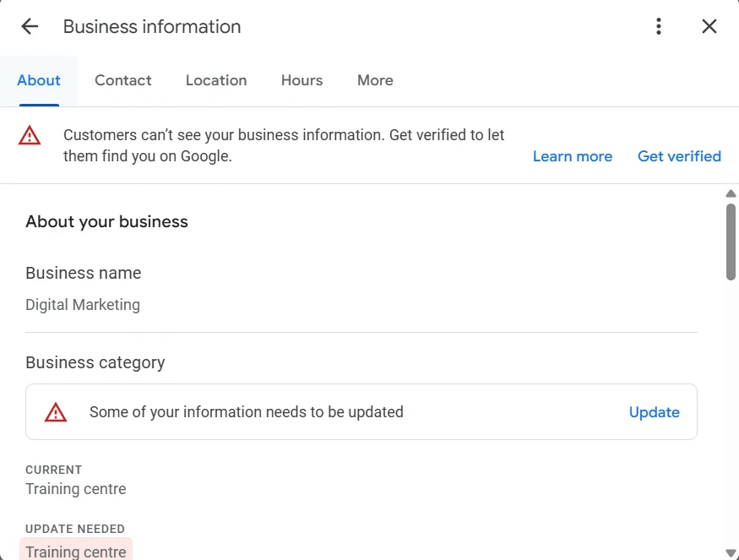
Task: Click the Business information title text
Action: (151, 26)
